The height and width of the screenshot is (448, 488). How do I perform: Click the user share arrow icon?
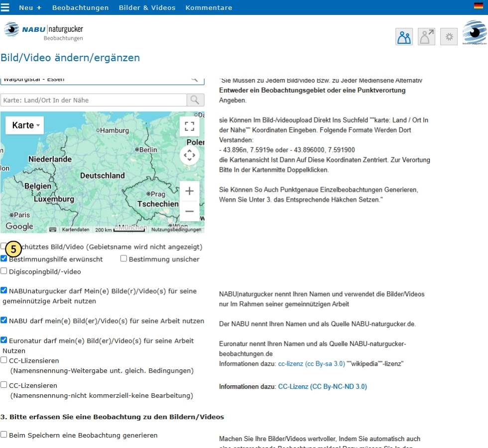pyautogui.click(x=426, y=37)
